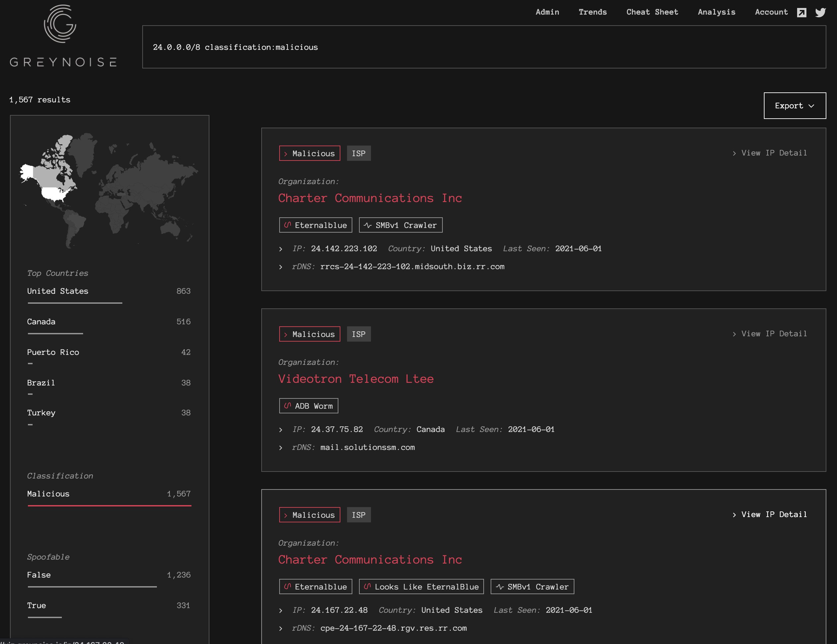Open the Twitter bird icon link
This screenshot has height=644, width=837.
pyautogui.click(x=820, y=13)
